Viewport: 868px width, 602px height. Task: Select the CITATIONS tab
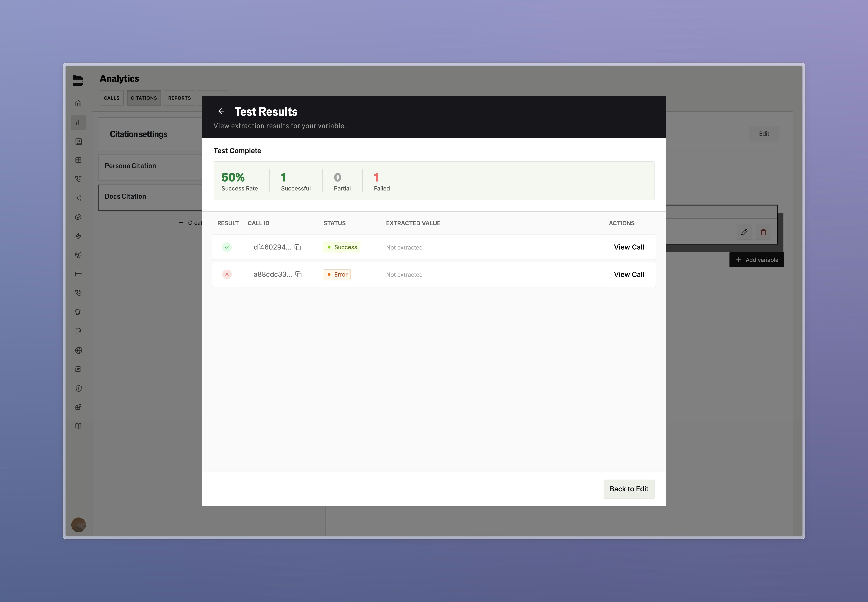click(144, 98)
